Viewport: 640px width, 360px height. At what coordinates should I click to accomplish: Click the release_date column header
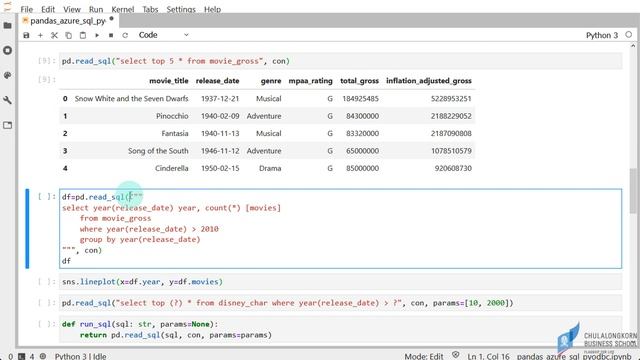pyautogui.click(x=217, y=81)
